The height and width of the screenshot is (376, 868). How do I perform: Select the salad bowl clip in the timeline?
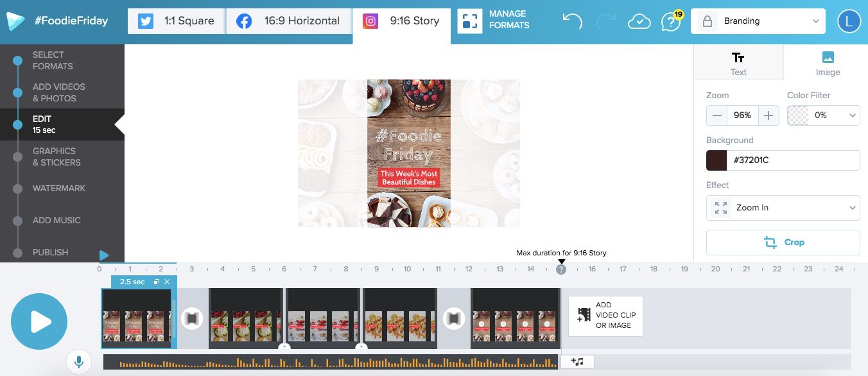(x=246, y=318)
